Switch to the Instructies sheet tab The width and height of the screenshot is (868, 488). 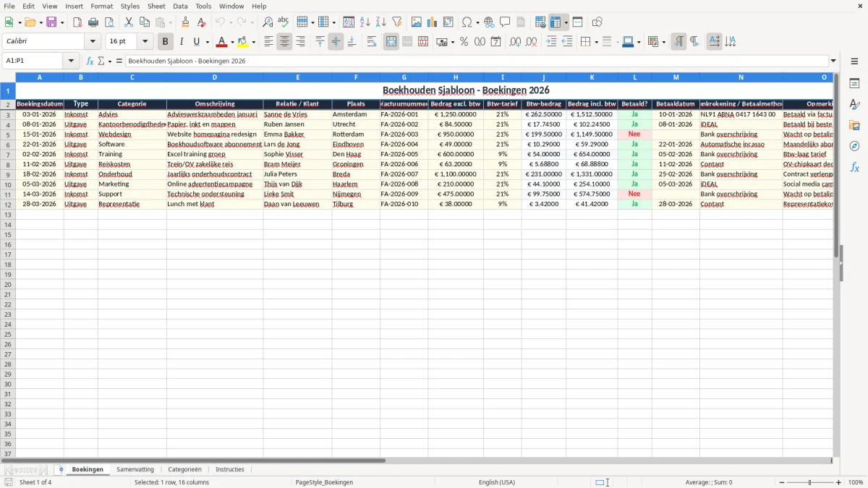coord(230,469)
